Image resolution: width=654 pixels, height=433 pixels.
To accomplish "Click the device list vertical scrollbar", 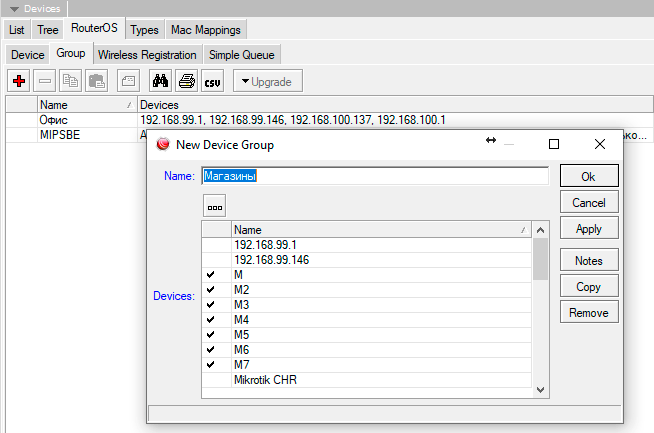I will pos(541,320).
